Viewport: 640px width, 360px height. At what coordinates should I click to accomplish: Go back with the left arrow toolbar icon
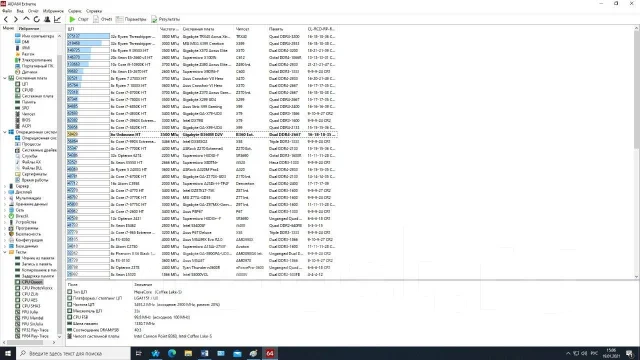point(6,19)
